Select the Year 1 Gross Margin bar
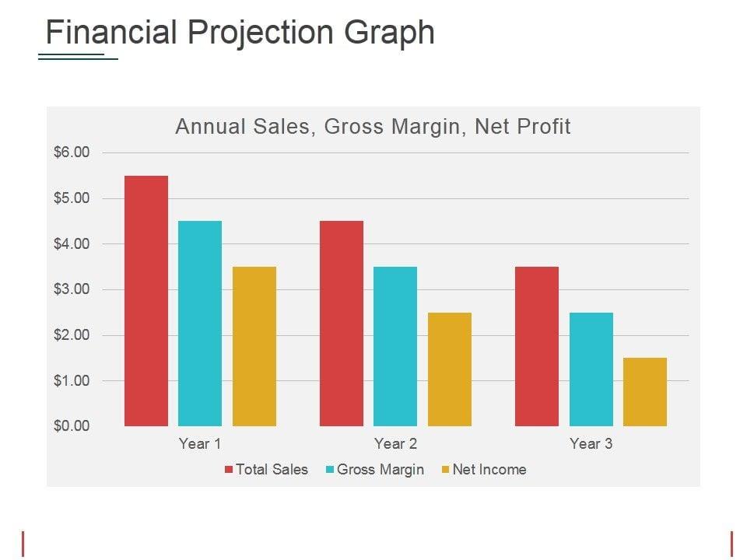This screenshot has width=747, height=560. (x=200, y=324)
